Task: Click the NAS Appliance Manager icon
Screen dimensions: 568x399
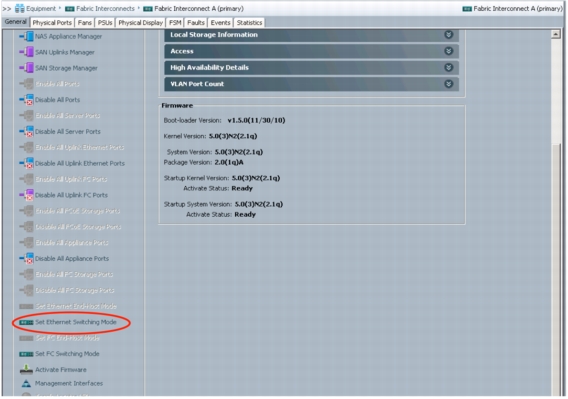Action: pyautogui.click(x=26, y=36)
